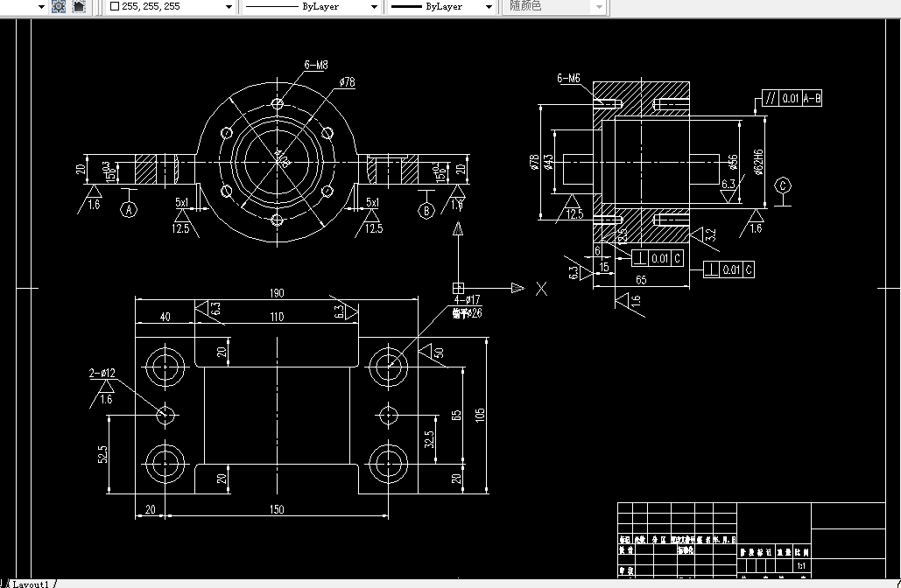Select the ø56 dimension text

733,162
